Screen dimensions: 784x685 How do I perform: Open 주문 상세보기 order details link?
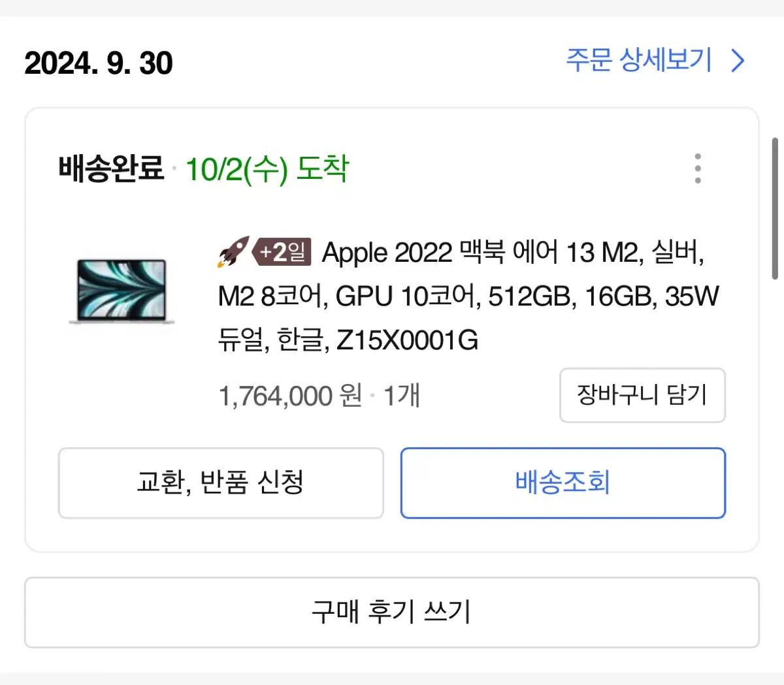click(639, 60)
